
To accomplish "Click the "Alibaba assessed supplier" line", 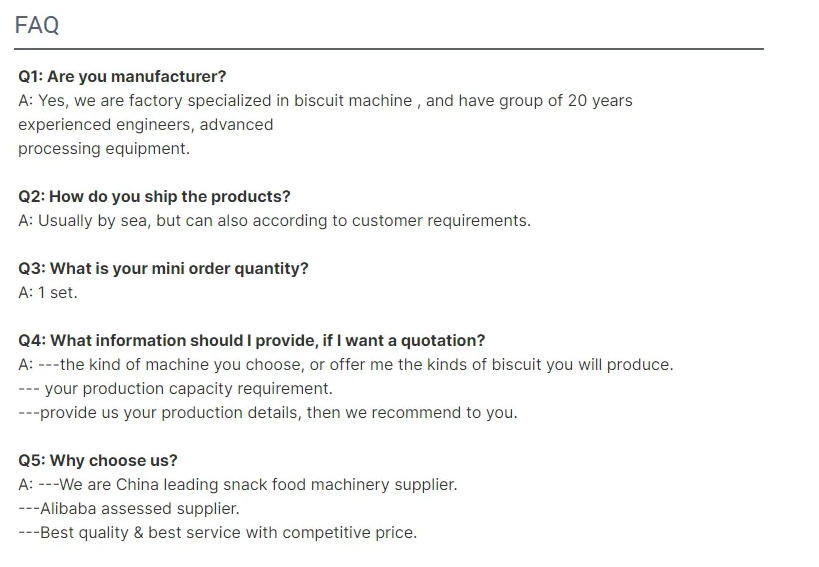I will 129,508.
